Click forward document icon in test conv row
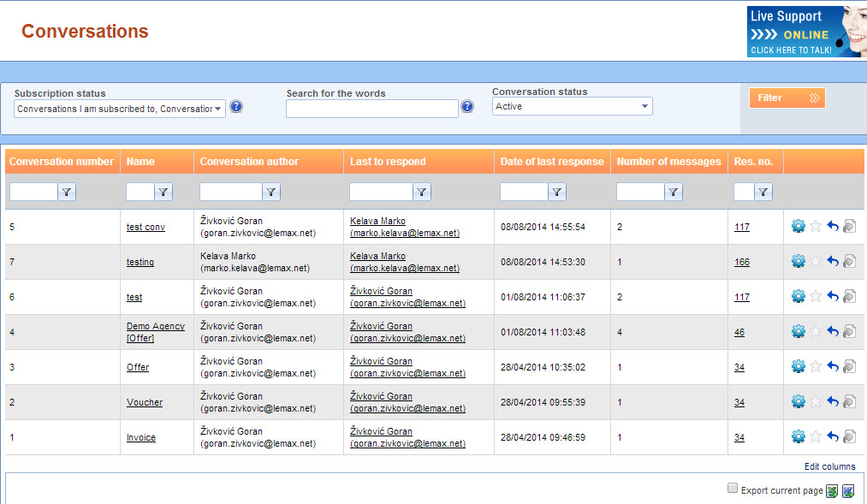 tap(849, 226)
